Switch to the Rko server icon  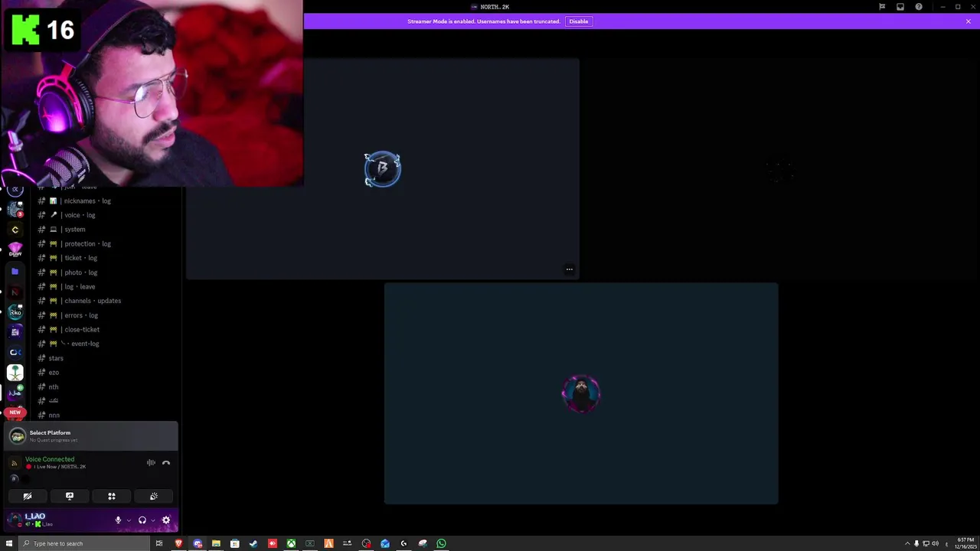15,311
